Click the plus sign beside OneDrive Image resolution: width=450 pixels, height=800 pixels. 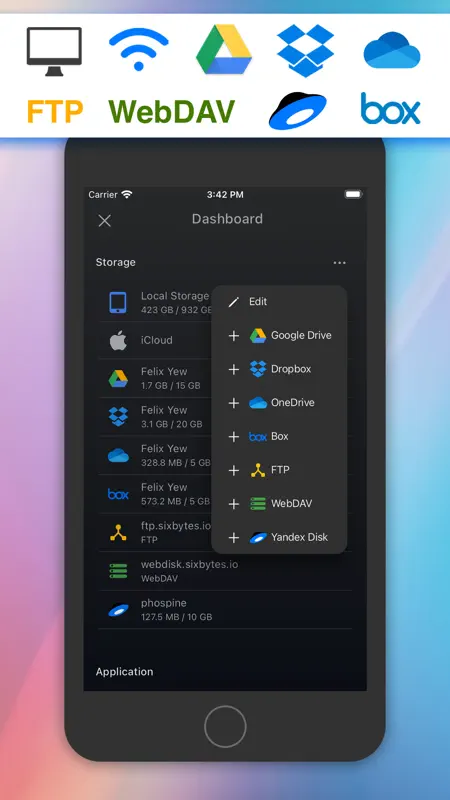coord(234,403)
